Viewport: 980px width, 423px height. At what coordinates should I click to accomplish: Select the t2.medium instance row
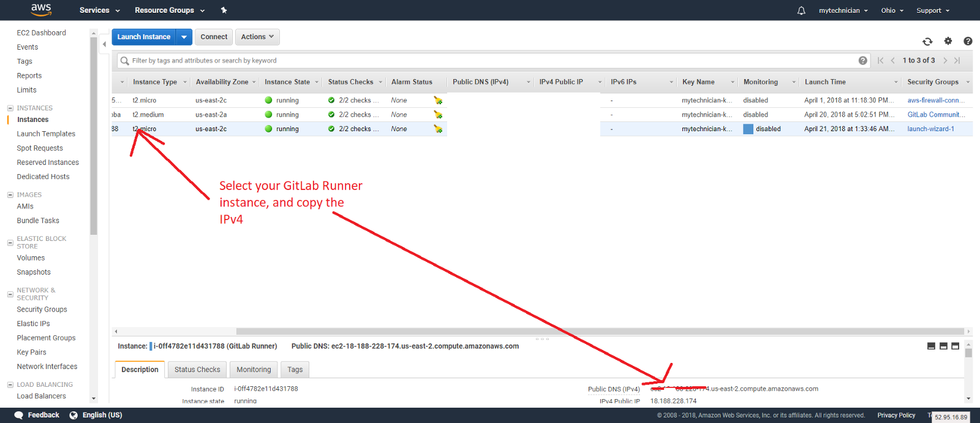point(541,115)
